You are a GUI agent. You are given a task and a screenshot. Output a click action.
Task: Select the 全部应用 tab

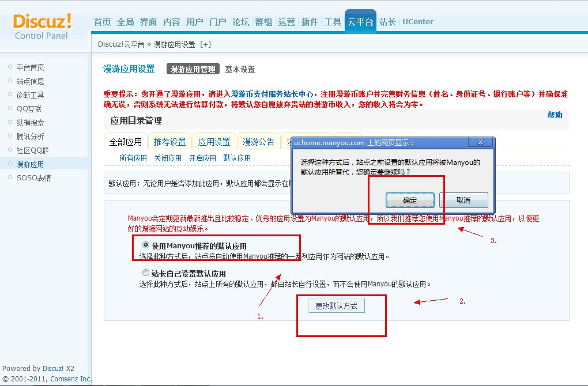click(x=126, y=142)
